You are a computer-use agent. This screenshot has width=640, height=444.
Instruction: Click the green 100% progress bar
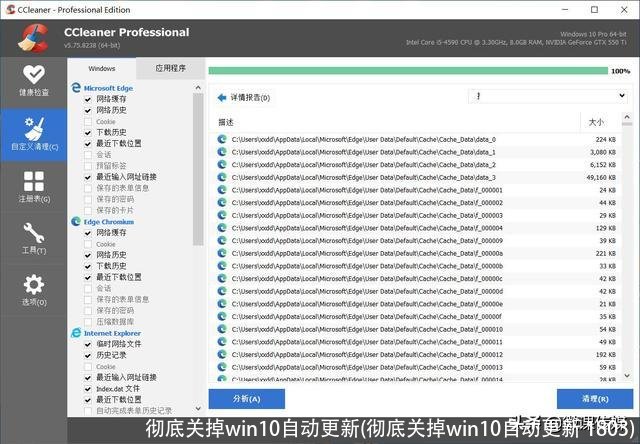[x=408, y=71]
